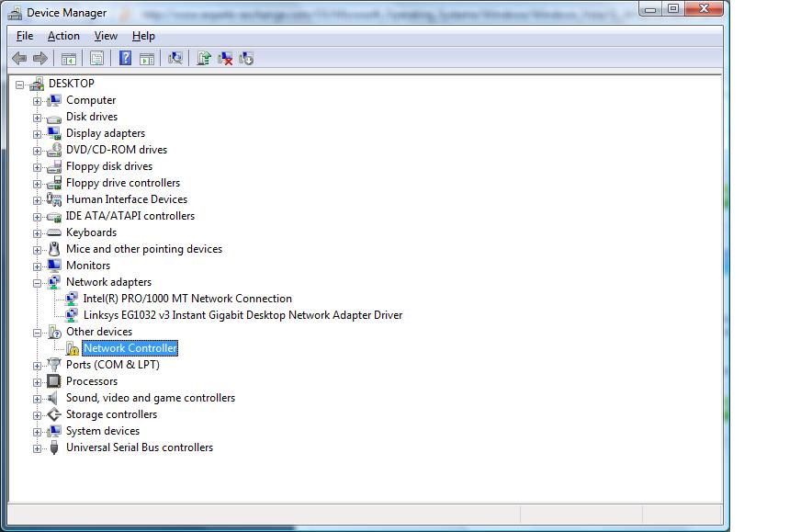Click the Back navigation arrow
Image resolution: width=812 pixels, height=532 pixels.
click(19, 58)
